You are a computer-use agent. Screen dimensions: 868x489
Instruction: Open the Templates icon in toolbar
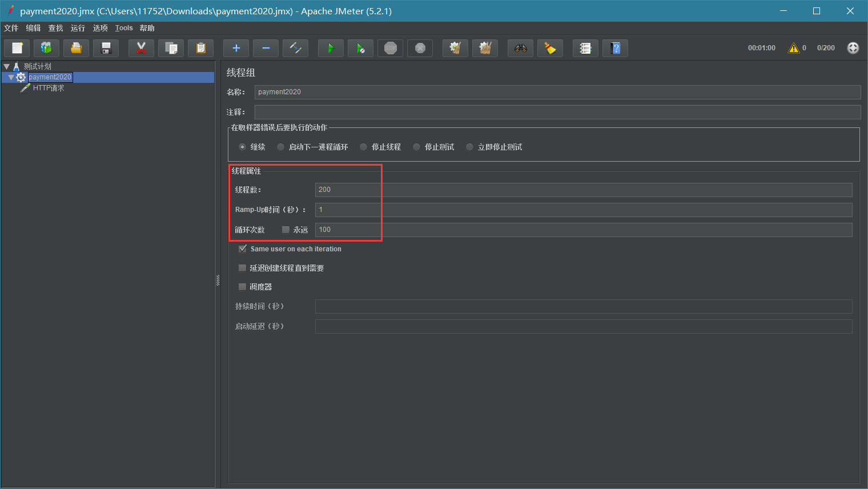(x=47, y=48)
